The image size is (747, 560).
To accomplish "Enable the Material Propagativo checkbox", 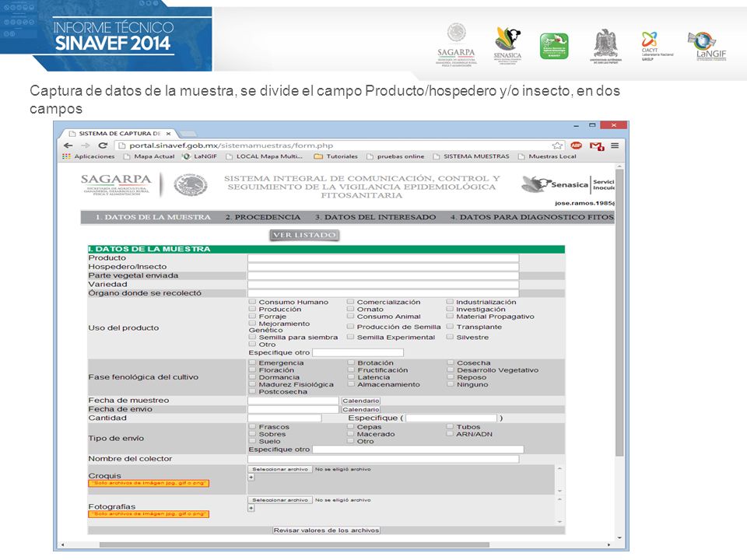I will (x=450, y=317).
